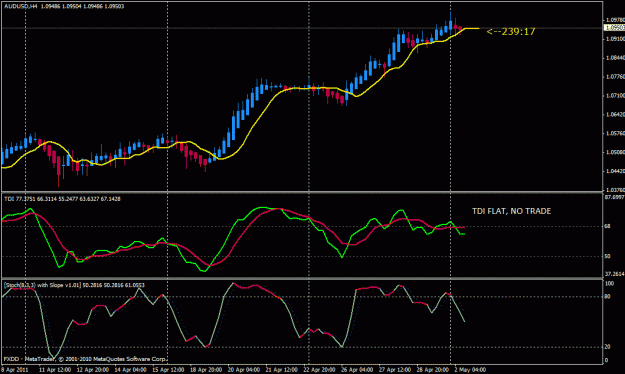Click the Stochastic scale 80 label
Viewport: 625px width, 374px height.
click(608, 297)
